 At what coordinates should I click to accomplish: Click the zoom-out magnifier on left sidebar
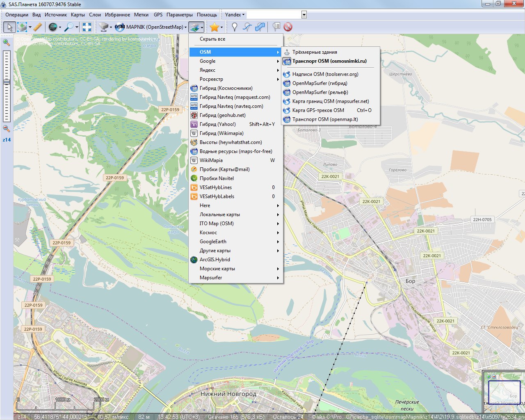point(6,128)
